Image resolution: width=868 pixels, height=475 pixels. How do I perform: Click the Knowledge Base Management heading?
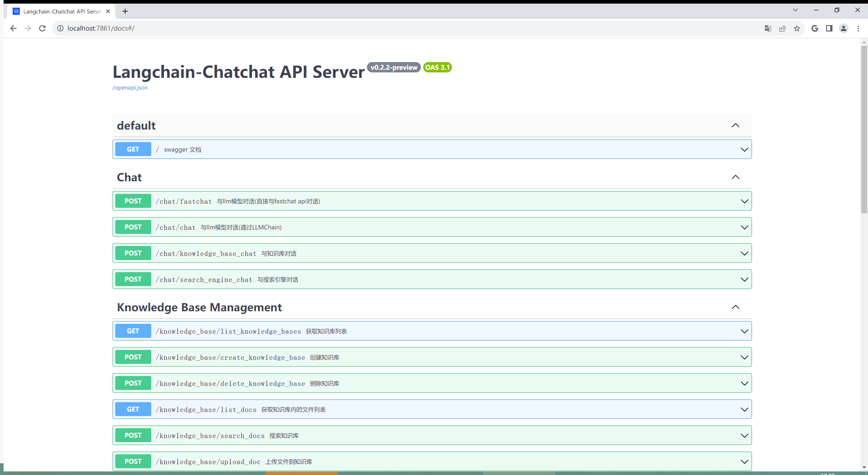click(x=199, y=307)
